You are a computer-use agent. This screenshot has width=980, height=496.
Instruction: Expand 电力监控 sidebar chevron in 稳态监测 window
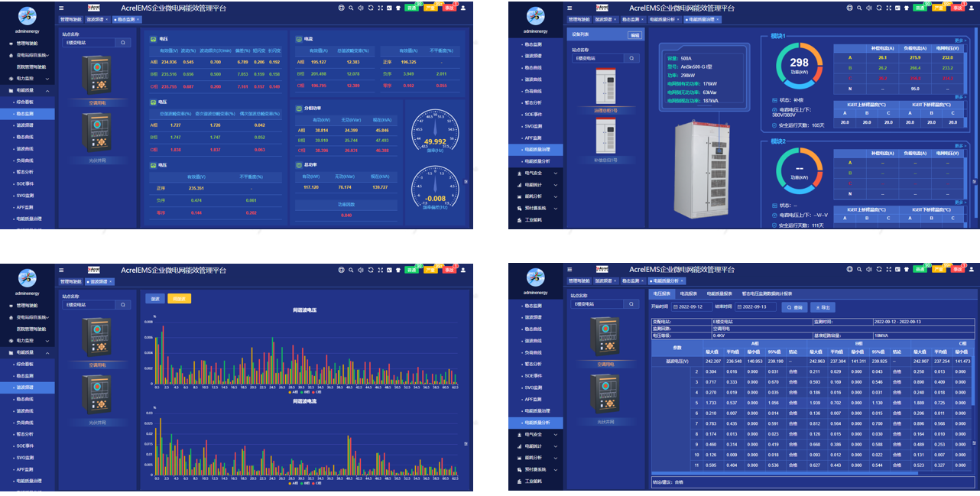tap(47, 79)
